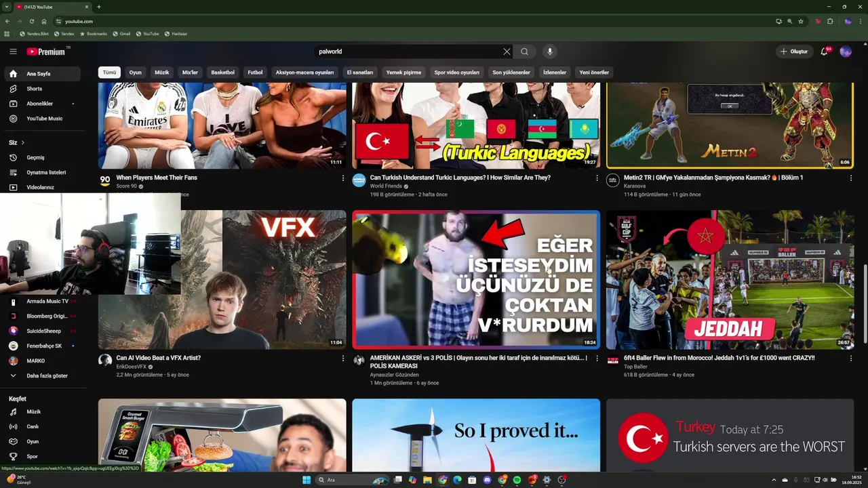The image size is (868, 488).
Task: Open a new browser tab
Action: (99, 7)
